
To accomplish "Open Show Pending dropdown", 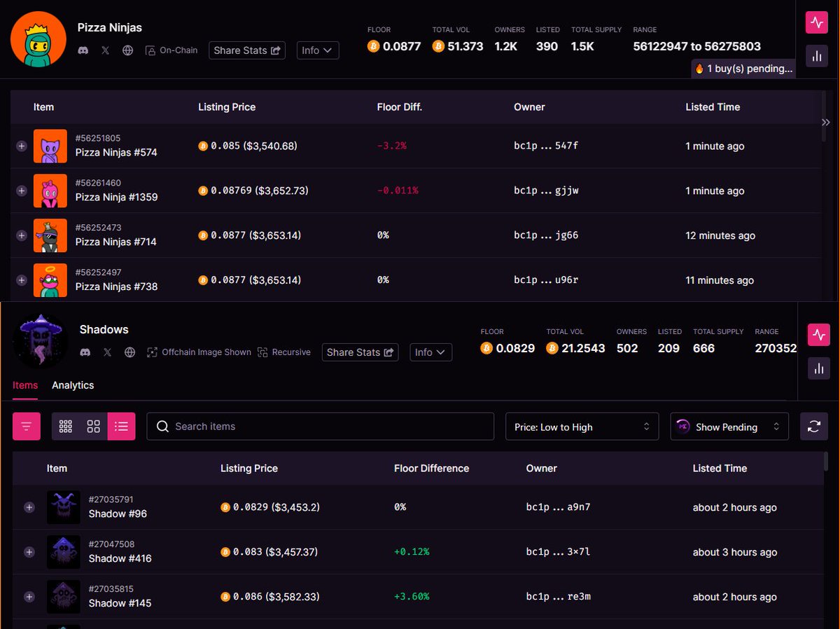I will tap(729, 427).
